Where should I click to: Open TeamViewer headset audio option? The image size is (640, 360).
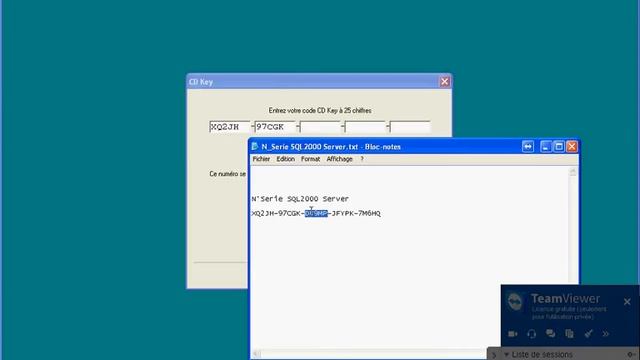click(x=531, y=334)
